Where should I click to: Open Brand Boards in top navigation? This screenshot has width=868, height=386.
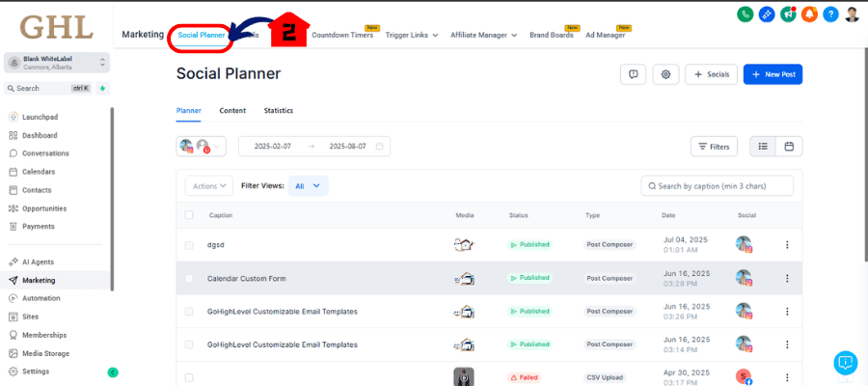click(552, 35)
